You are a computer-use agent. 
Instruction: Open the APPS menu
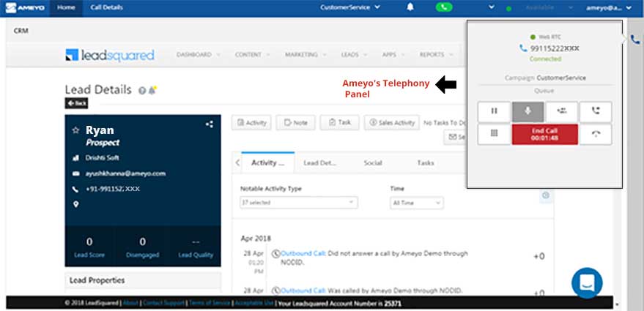393,55
